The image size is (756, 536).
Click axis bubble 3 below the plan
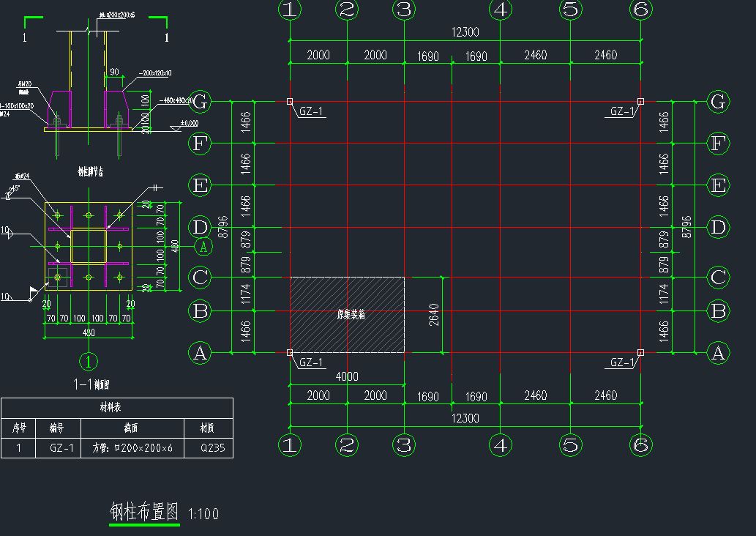click(x=404, y=444)
